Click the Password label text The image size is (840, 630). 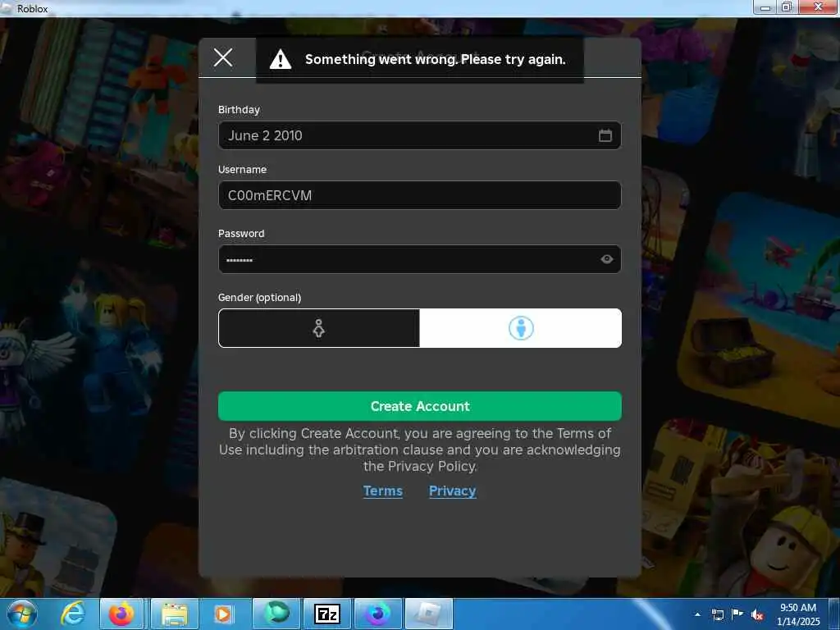[241, 234]
